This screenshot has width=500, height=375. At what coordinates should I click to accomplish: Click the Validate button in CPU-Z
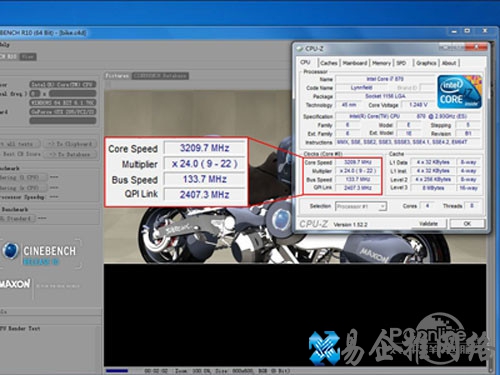coord(428,224)
